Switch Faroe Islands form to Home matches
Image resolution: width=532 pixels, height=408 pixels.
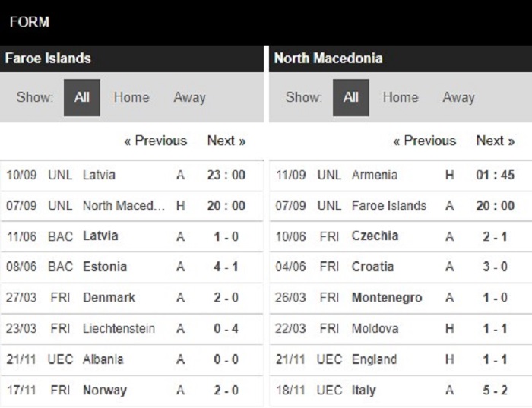[131, 98]
